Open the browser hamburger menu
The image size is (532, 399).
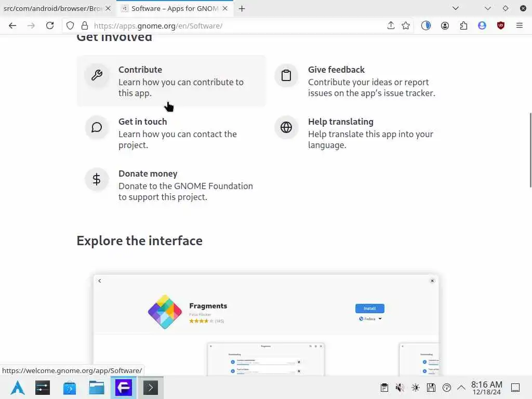[520, 25]
